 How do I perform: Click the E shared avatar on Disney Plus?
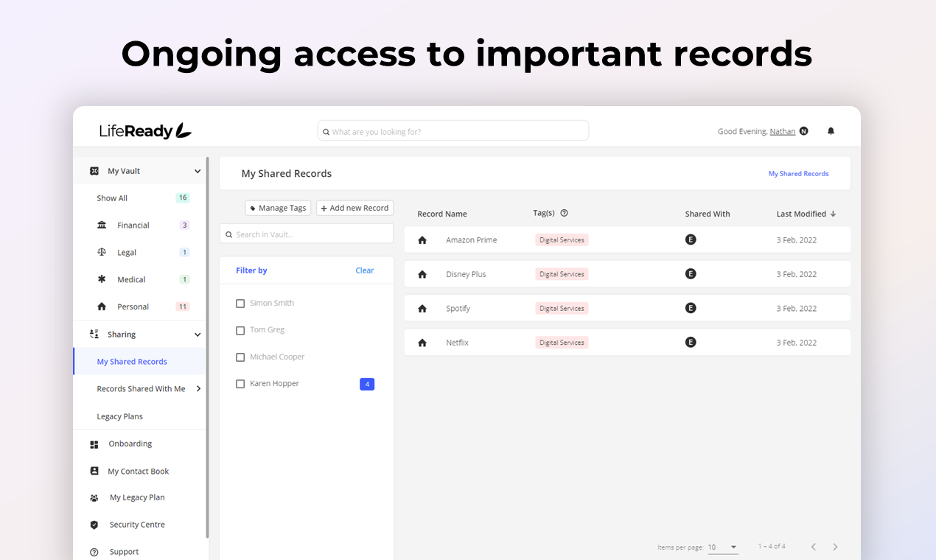(691, 273)
